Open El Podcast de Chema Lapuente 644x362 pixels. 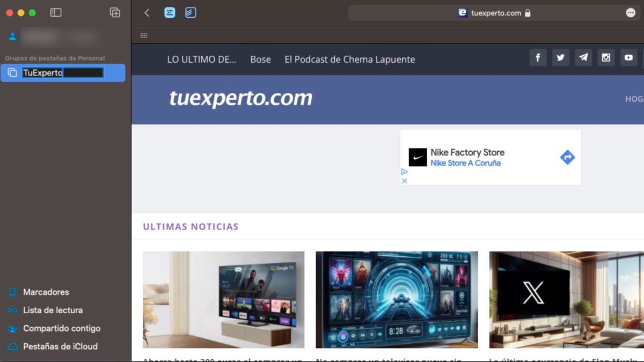(x=350, y=60)
